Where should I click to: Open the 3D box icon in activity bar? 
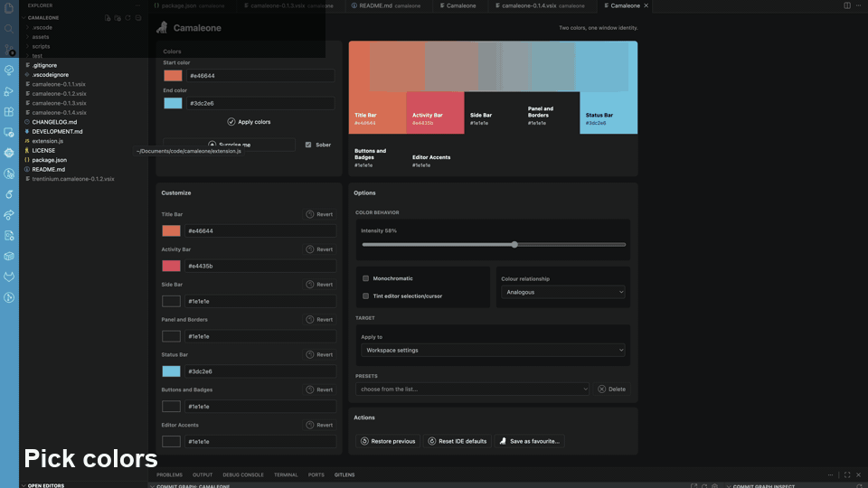pyautogui.click(x=9, y=256)
